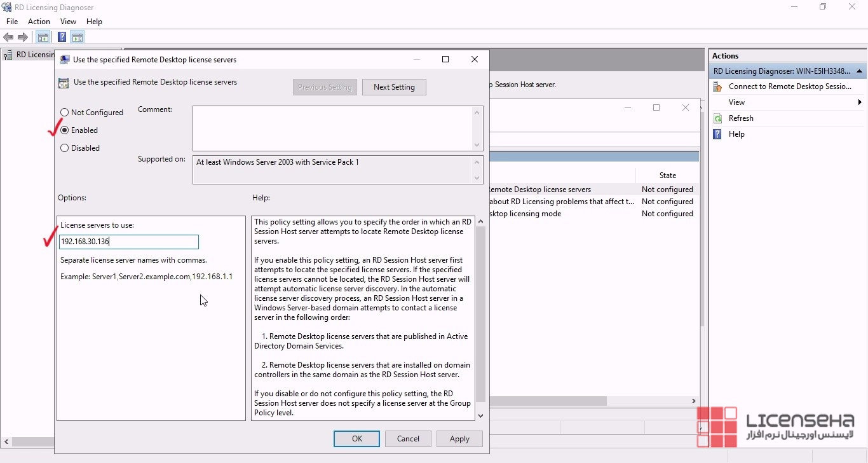
Task: Click the Forward arrow in the toolbar
Action: point(23,38)
